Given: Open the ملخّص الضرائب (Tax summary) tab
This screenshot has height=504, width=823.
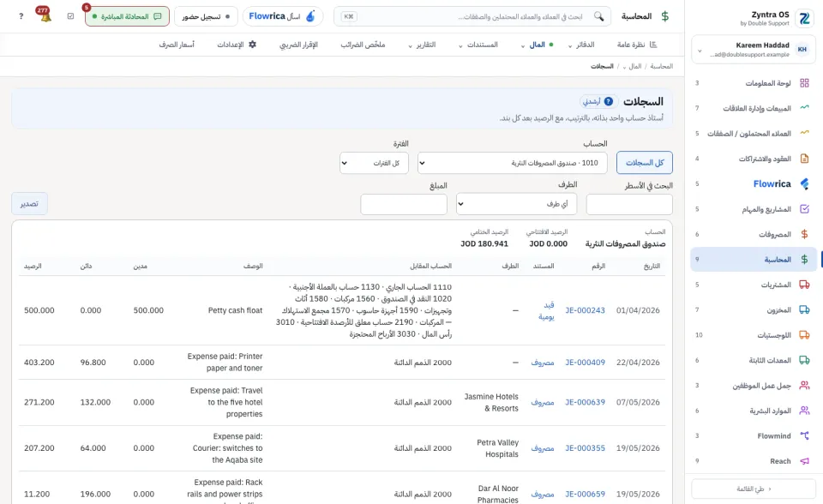Looking at the screenshot, I should (363, 45).
